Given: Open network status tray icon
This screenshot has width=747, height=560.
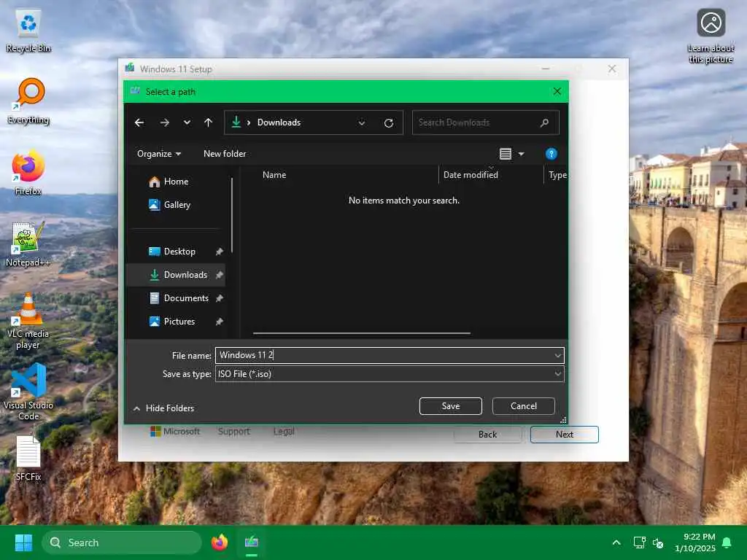Looking at the screenshot, I should pyautogui.click(x=639, y=542).
